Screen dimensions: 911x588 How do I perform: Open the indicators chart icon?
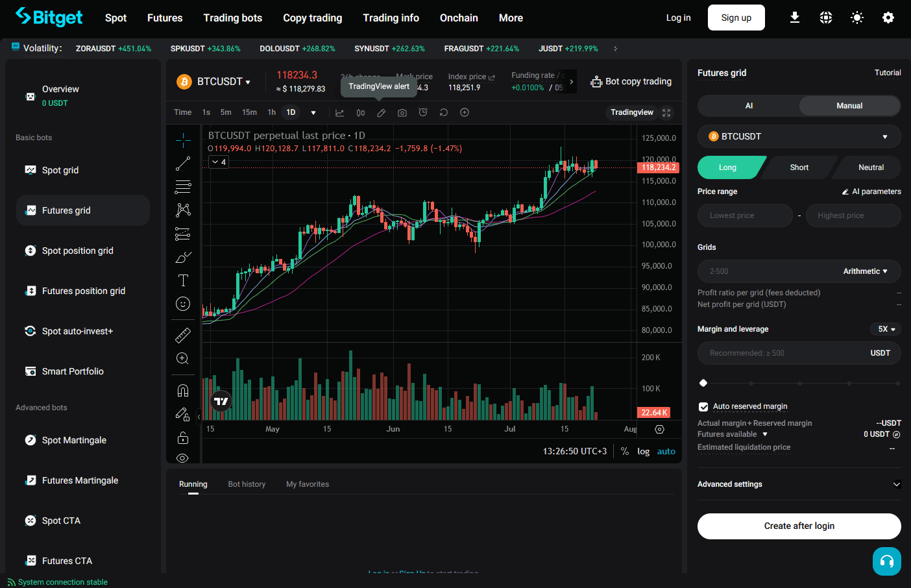339,112
